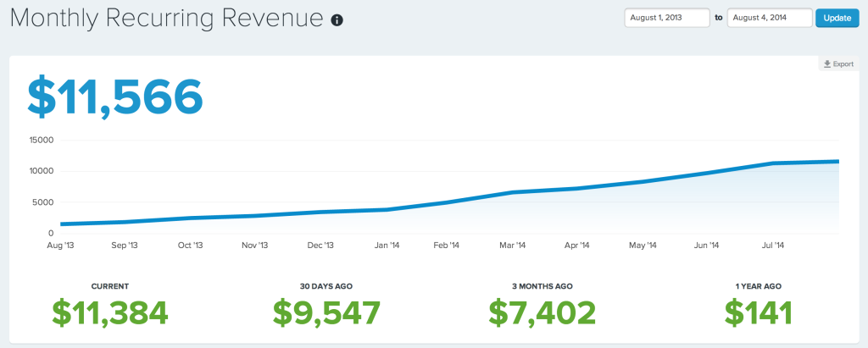Click the Export button above the chart

tap(837, 64)
